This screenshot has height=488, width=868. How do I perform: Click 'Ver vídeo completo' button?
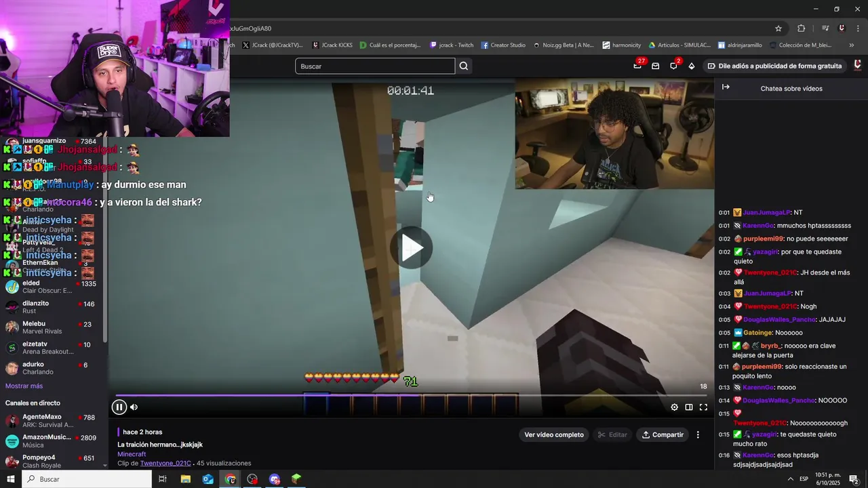[x=554, y=434]
